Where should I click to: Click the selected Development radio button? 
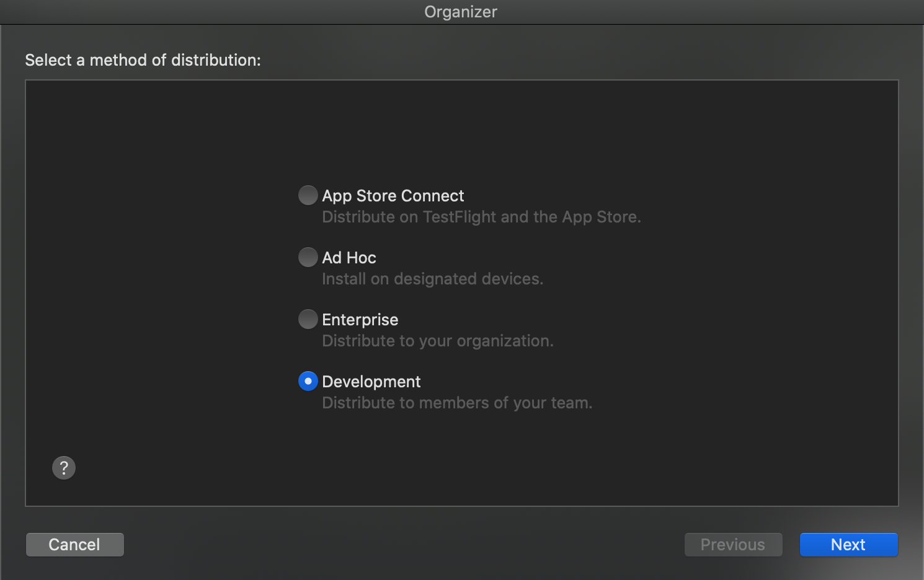[308, 381]
